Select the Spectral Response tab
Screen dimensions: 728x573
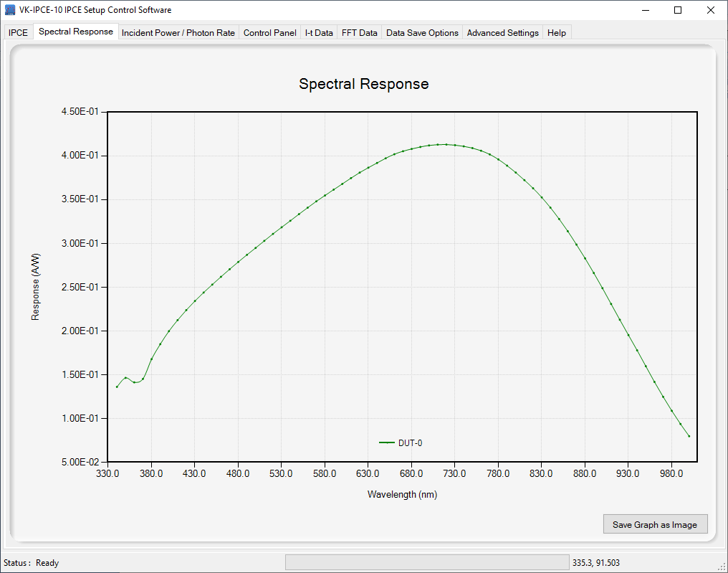tap(75, 32)
